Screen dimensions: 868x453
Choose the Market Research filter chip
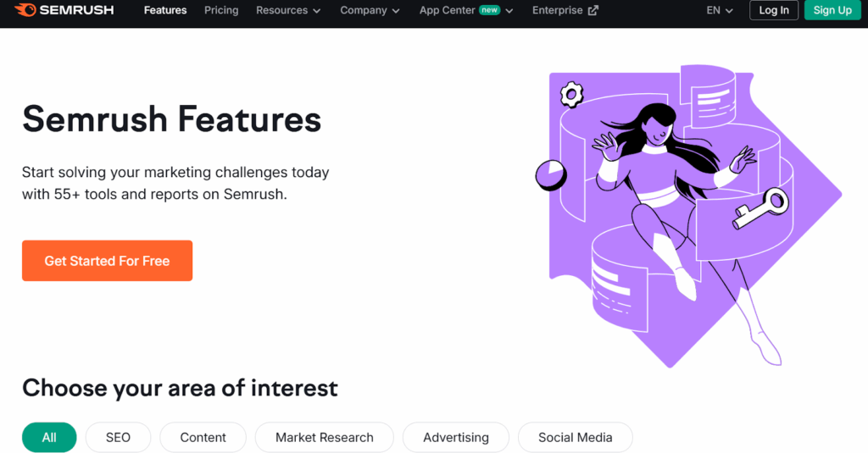click(x=324, y=438)
